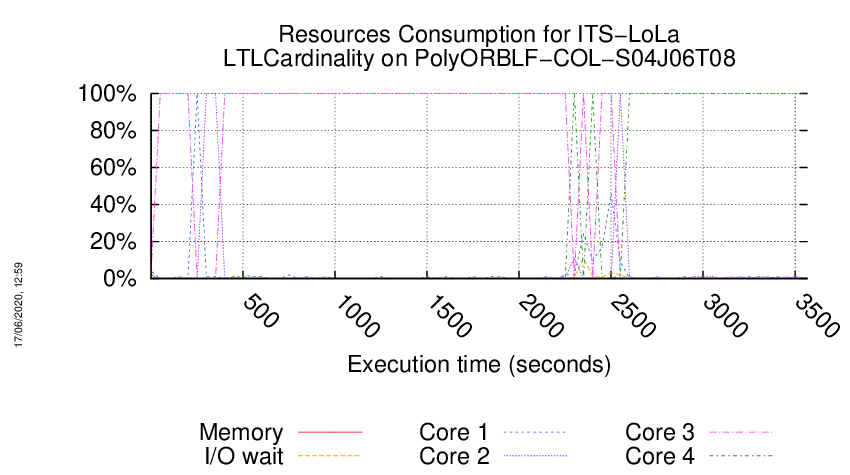
Task: Click the 1500 x-axis tick label
Action: pyautogui.click(x=449, y=316)
